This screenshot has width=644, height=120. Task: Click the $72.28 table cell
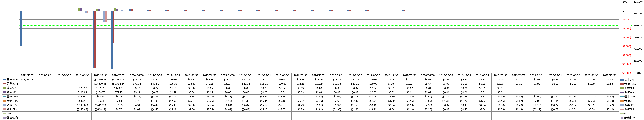[137, 84]
